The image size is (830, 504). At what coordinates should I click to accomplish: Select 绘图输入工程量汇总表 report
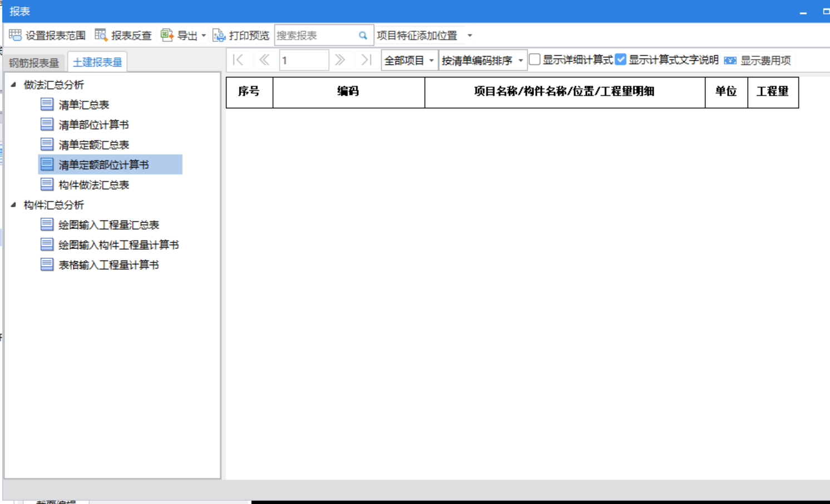coord(109,225)
